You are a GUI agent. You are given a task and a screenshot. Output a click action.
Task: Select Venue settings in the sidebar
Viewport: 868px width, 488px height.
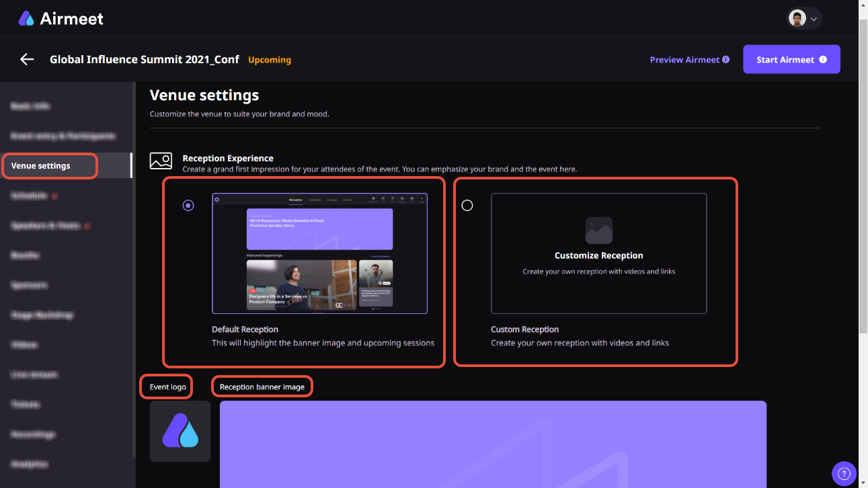click(x=66, y=165)
